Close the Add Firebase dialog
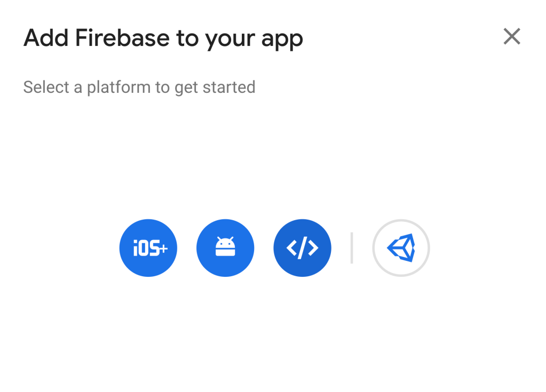 coord(511,36)
